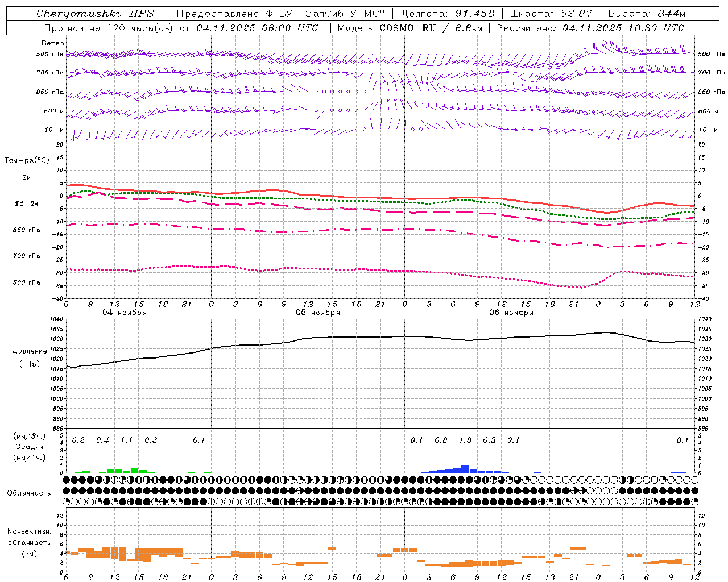Click the Давление pressure label
Viewport: 728px width, 582px height.
coord(30,351)
